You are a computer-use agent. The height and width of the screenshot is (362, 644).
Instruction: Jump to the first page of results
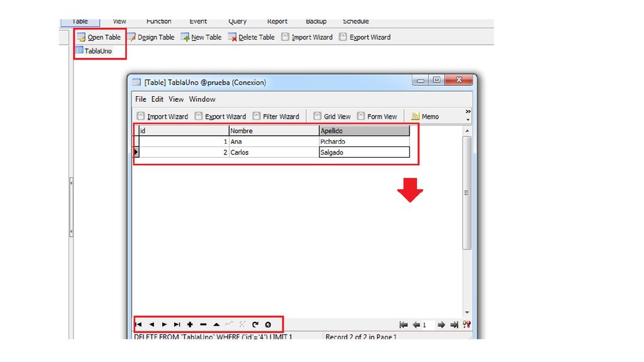tap(404, 325)
